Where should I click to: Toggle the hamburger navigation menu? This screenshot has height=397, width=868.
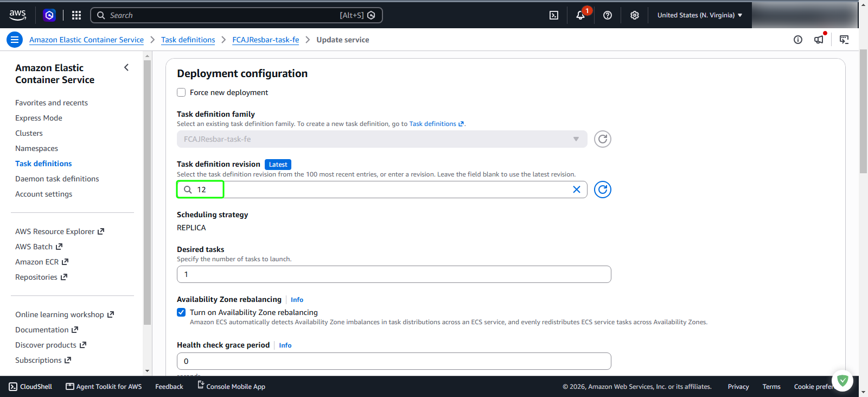[15, 40]
